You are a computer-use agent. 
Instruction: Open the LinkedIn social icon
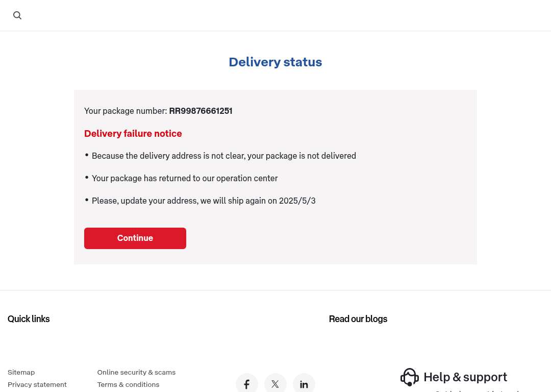[304, 384]
